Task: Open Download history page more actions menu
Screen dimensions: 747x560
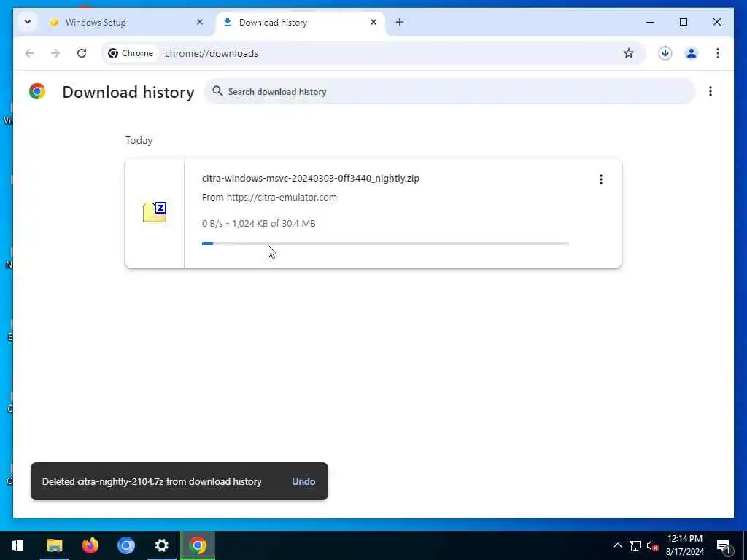Action: point(711,91)
